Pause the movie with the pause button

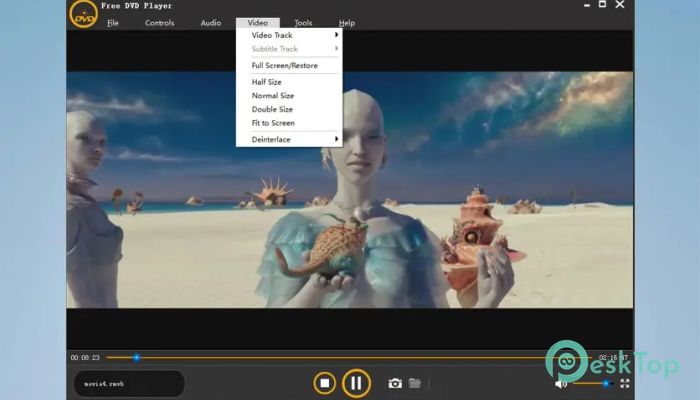(356, 383)
